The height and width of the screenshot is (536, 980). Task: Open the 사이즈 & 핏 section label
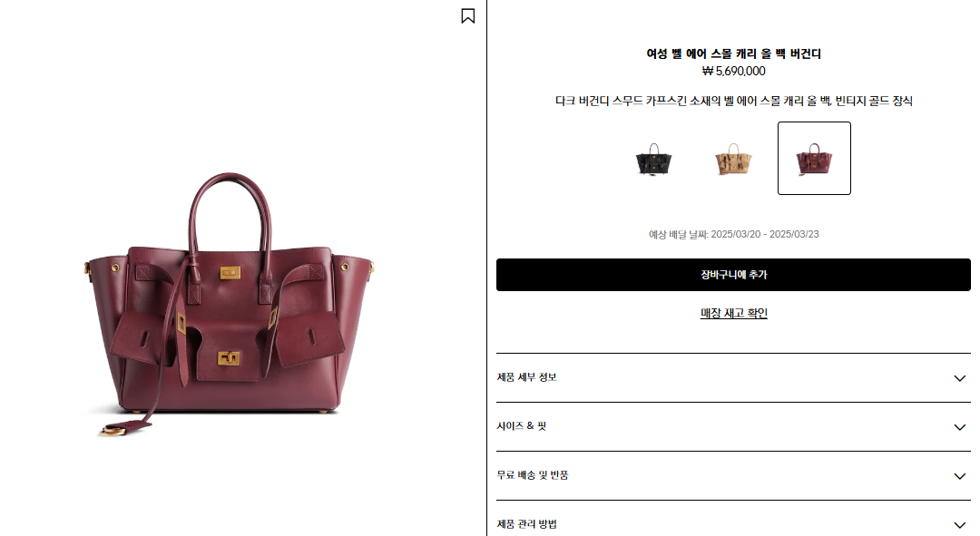(x=521, y=426)
